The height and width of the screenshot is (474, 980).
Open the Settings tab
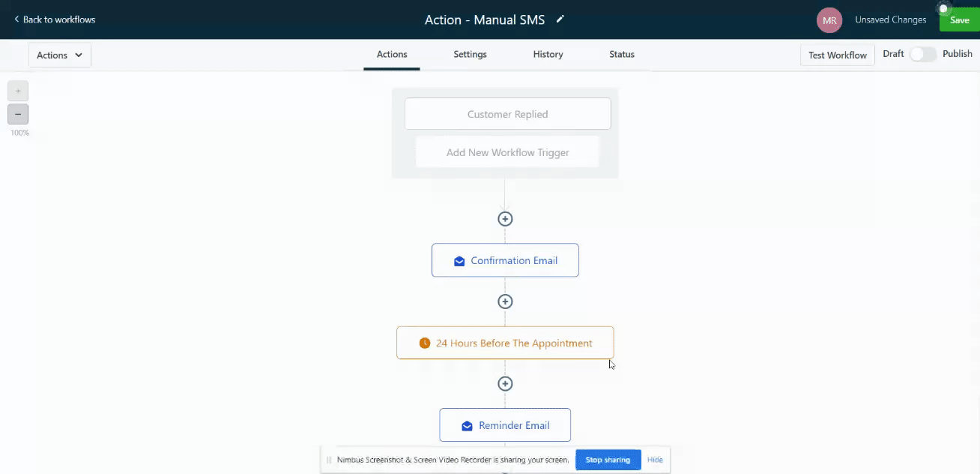click(x=470, y=55)
